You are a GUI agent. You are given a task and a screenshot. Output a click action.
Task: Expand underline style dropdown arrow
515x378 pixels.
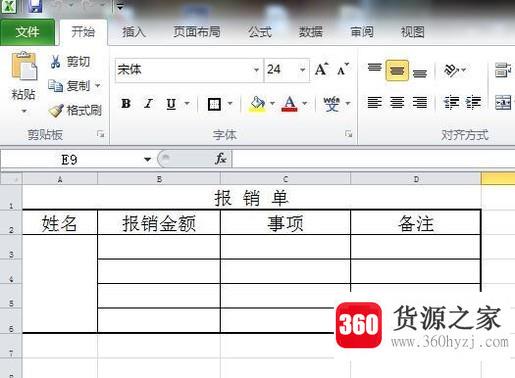pyautogui.click(x=187, y=103)
